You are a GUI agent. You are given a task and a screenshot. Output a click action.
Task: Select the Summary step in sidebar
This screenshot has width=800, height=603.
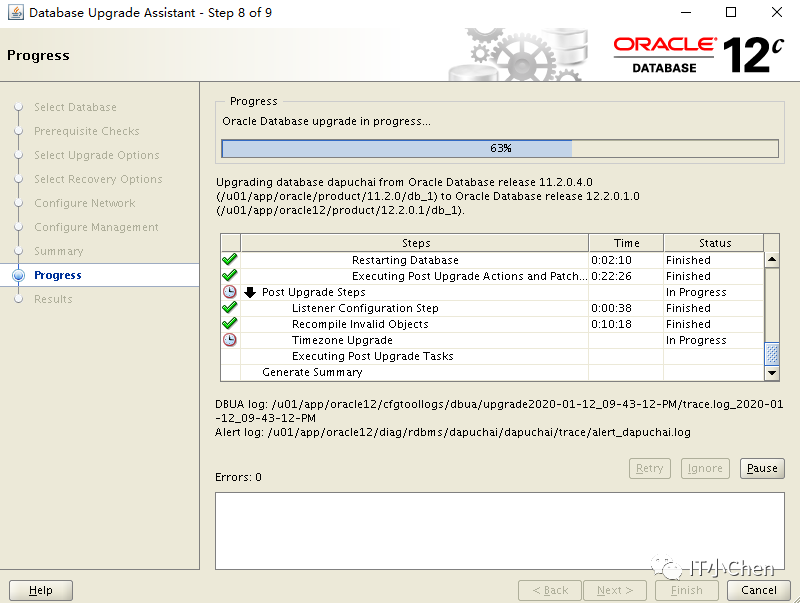(59, 251)
